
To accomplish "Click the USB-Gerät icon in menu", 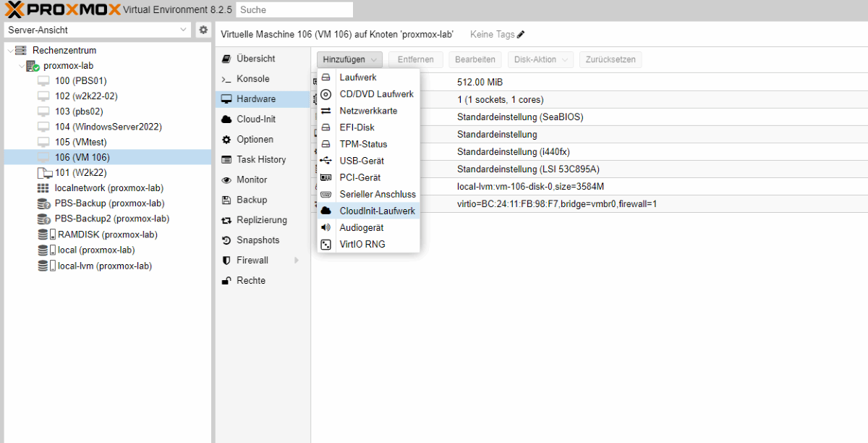I will 325,161.
